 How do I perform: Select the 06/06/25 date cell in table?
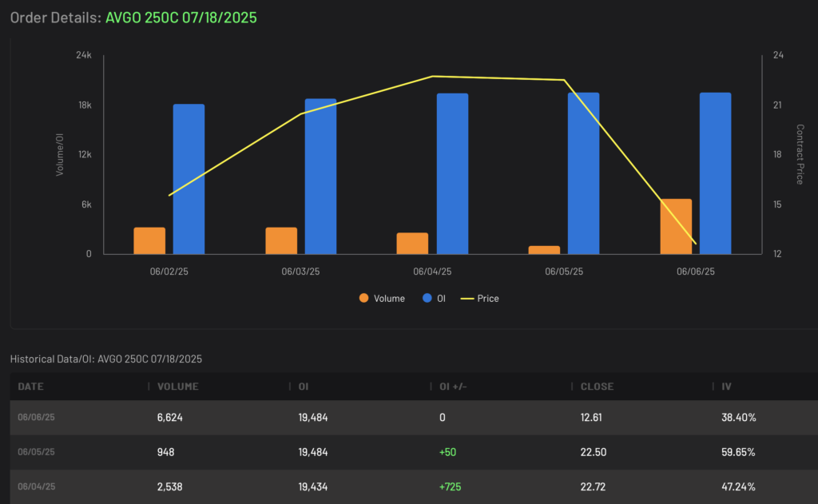36,418
